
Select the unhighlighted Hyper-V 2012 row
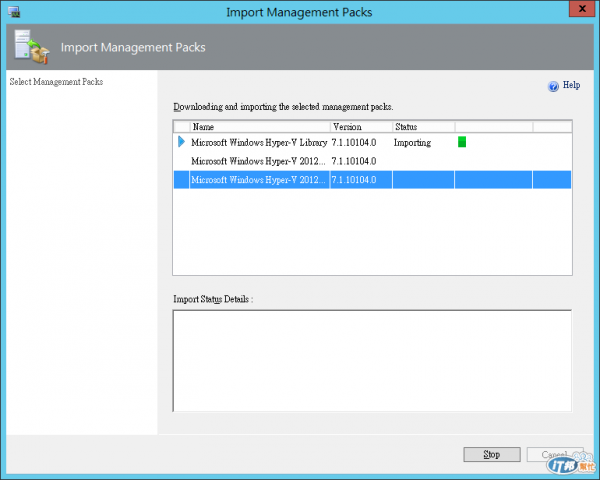372,161
